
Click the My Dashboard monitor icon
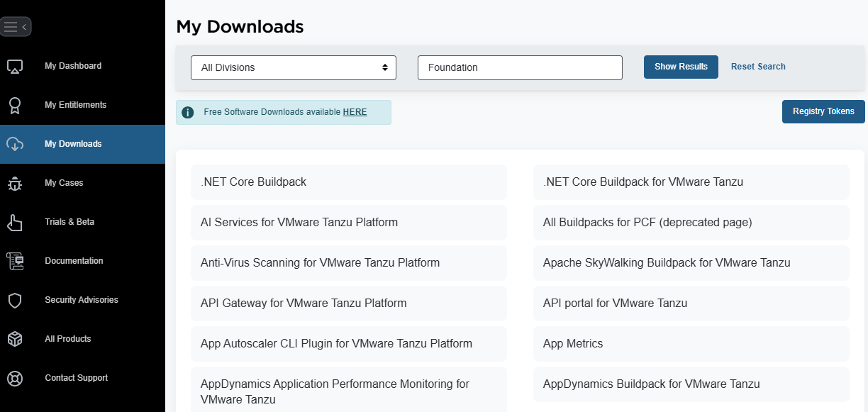(15, 67)
